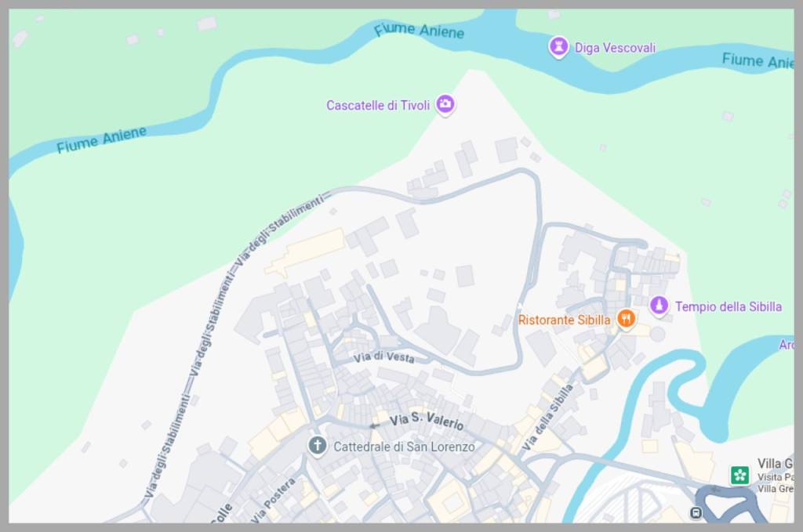Click the Via della Sibilla street label
Viewport: 803px width, 532px height.
point(547,418)
